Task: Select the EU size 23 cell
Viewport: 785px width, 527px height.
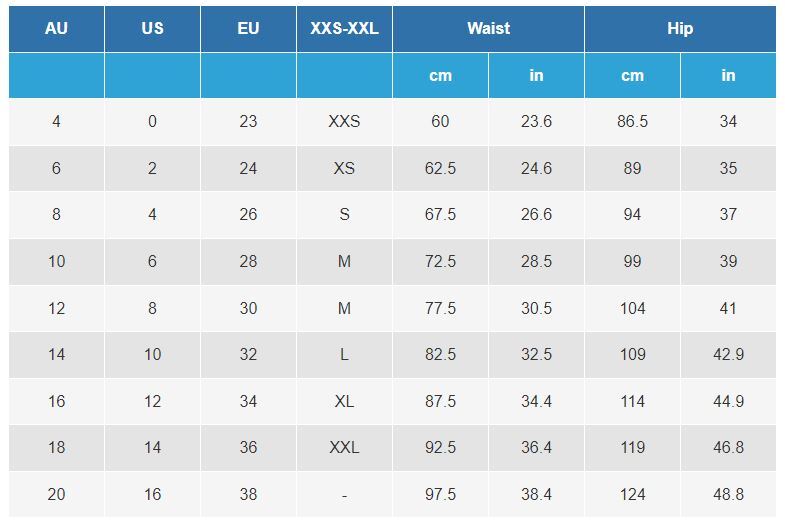Action: pos(248,121)
